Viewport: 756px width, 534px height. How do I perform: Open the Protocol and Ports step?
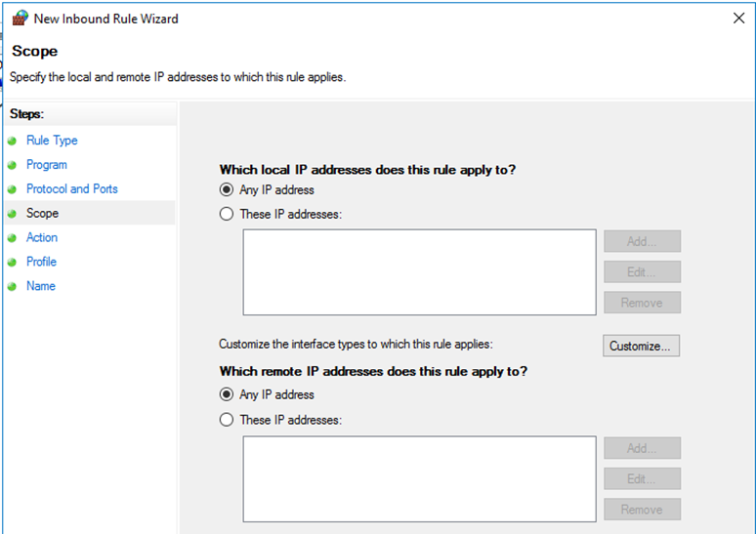coord(72,188)
